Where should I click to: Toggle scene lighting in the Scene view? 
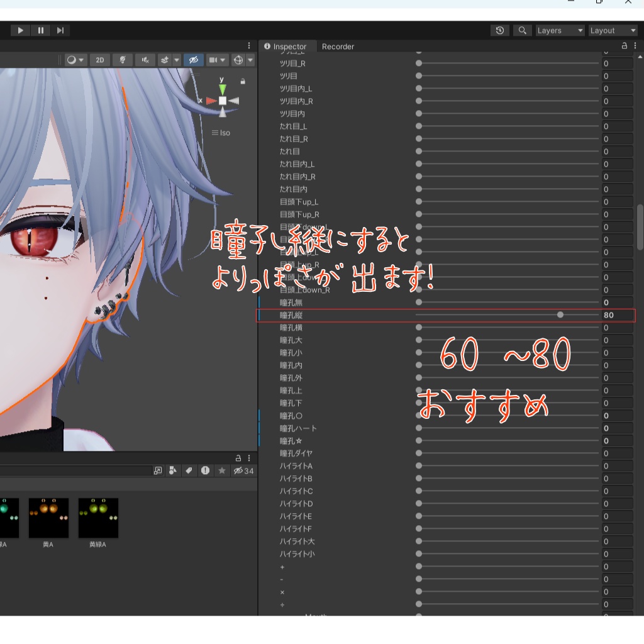(x=123, y=60)
